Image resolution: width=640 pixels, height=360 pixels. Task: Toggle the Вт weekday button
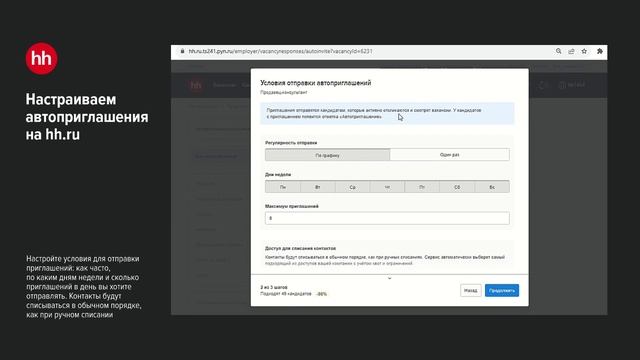tap(318, 187)
